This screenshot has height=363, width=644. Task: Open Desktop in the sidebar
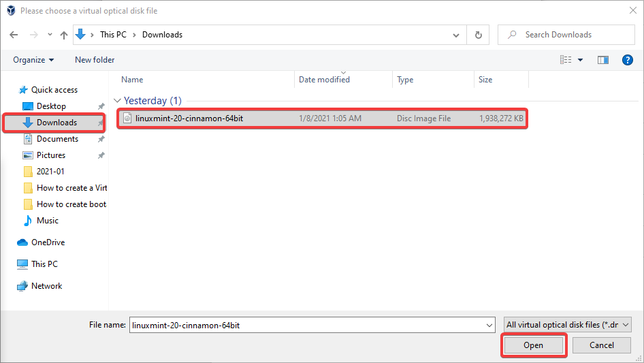pos(51,106)
